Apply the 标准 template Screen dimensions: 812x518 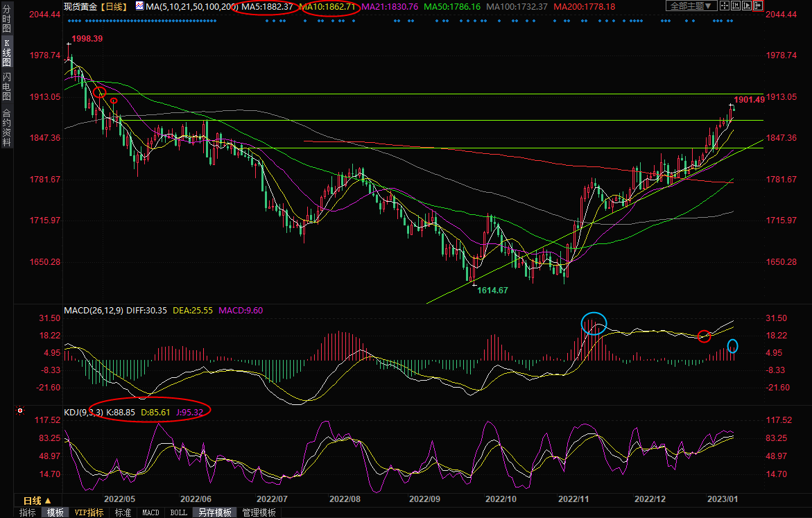(x=123, y=512)
